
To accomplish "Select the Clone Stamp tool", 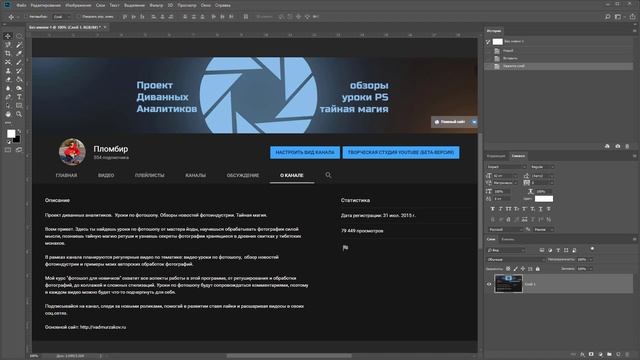I will click(x=8, y=71).
